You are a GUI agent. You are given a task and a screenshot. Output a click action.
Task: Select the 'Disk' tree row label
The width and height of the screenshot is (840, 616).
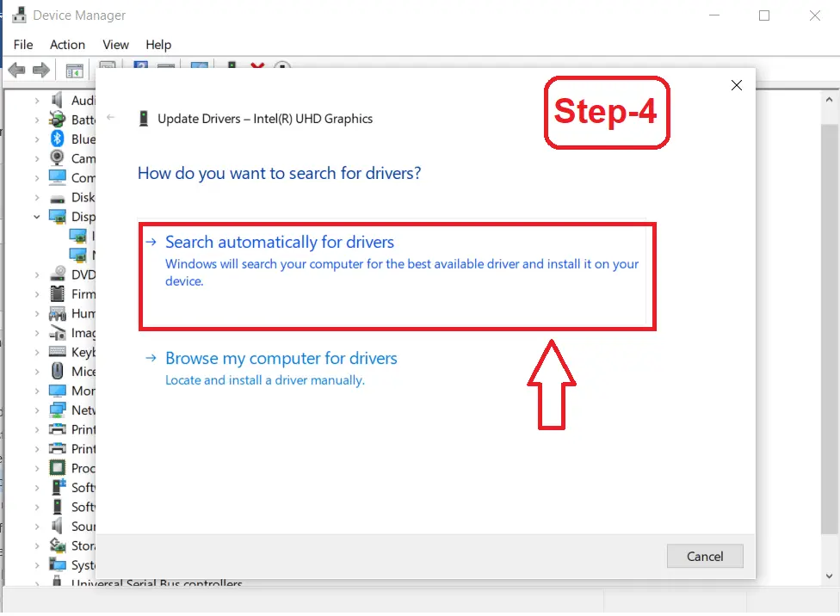(83, 197)
